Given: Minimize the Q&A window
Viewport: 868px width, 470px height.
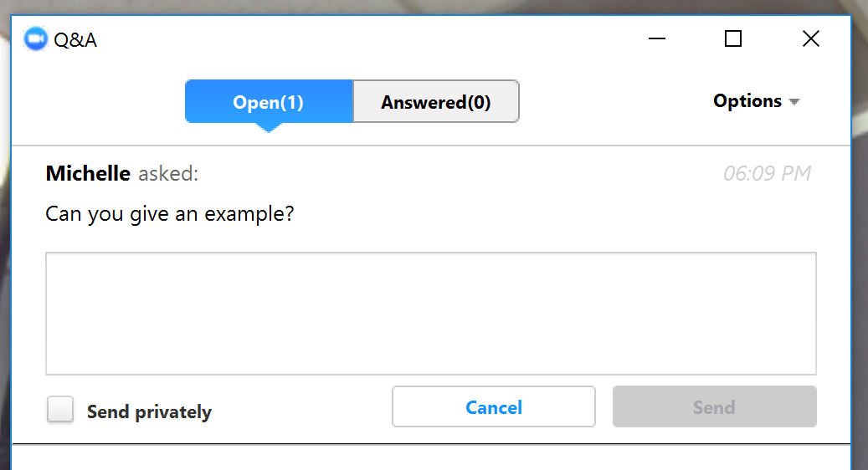Looking at the screenshot, I should (657, 39).
